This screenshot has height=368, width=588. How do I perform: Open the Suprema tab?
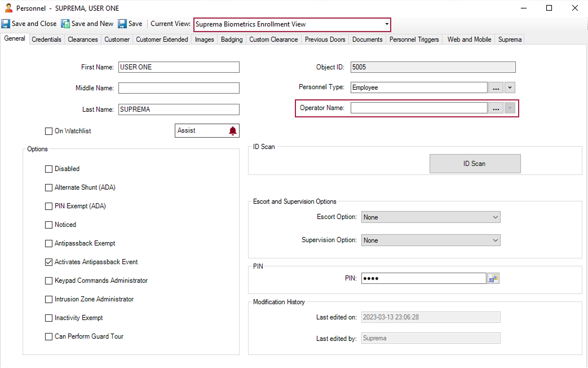[x=510, y=40]
